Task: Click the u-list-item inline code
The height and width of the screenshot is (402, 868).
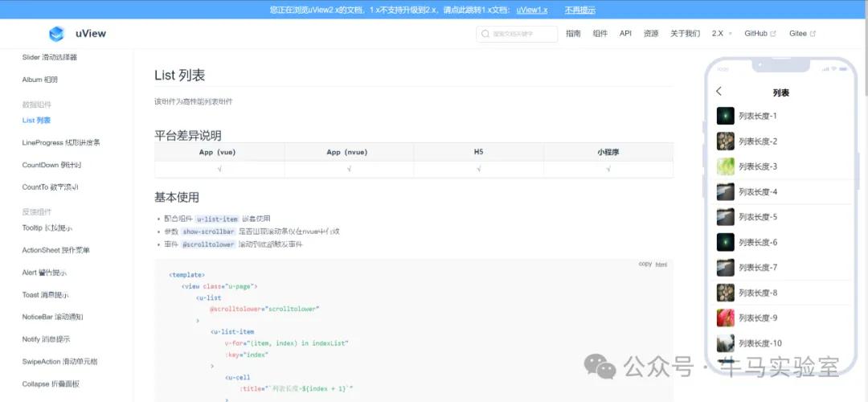Action: click(217, 219)
